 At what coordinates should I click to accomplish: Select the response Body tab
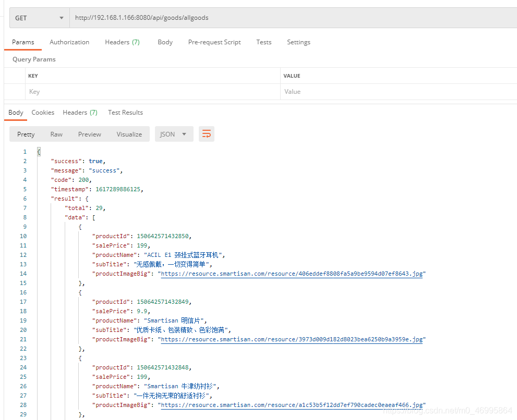click(x=16, y=113)
